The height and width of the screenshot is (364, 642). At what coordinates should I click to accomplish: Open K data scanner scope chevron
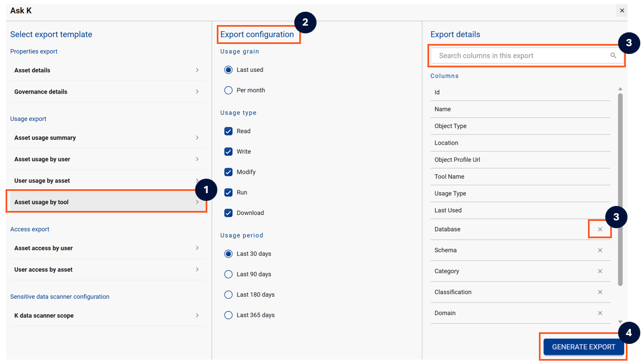pos(197,316)
